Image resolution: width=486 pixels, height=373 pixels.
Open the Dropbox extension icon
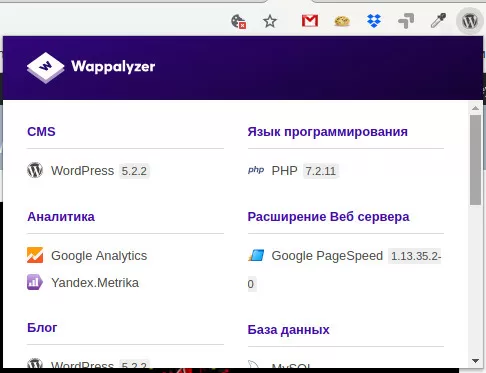tap(374, 21)
